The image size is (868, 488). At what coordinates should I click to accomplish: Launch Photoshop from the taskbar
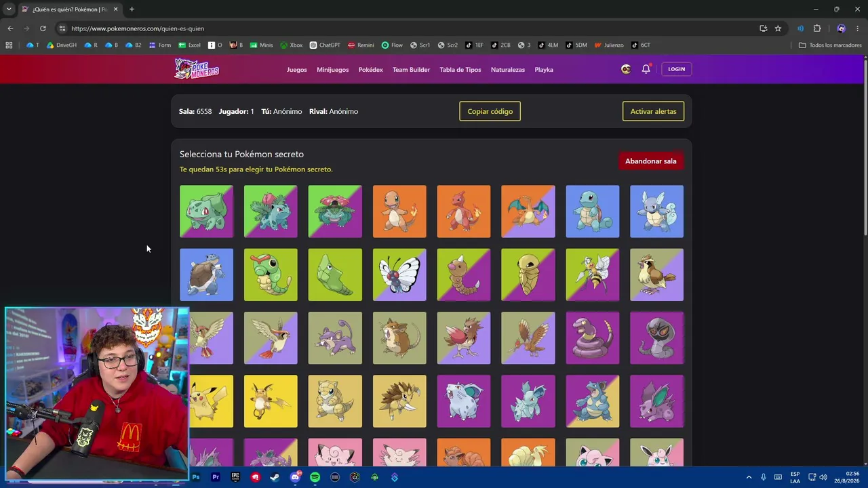pos(196,477)
